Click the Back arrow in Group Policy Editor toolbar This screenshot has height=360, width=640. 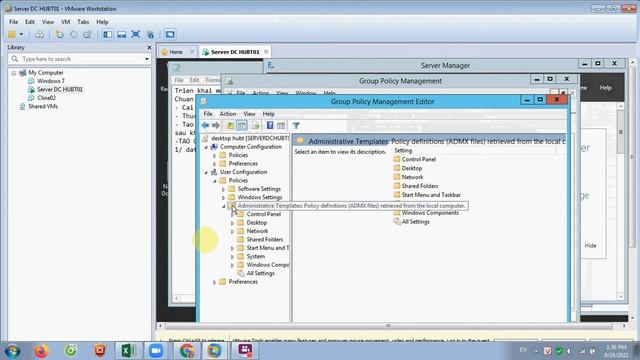point(205,126)
